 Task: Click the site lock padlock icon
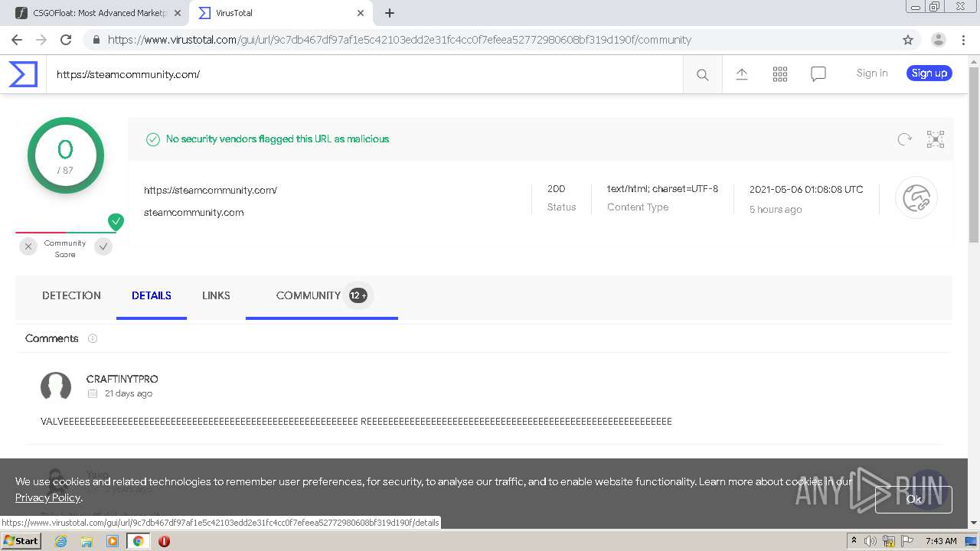point(96,40)
